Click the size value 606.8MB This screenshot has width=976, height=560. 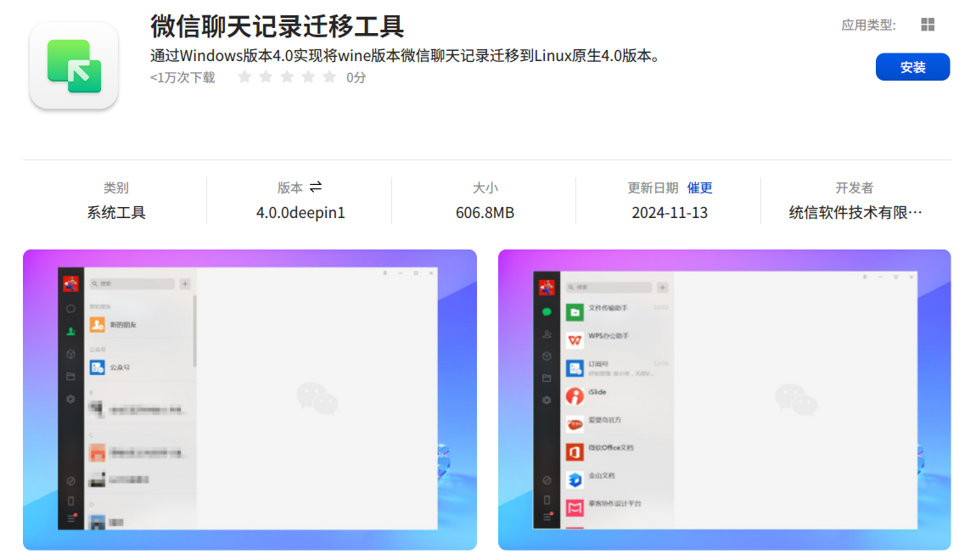pyautogui.click(x=485, y=213)
